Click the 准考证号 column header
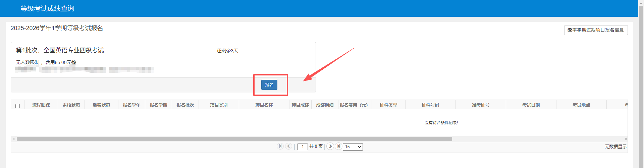The image size is (644, 168). click(481, 105)
